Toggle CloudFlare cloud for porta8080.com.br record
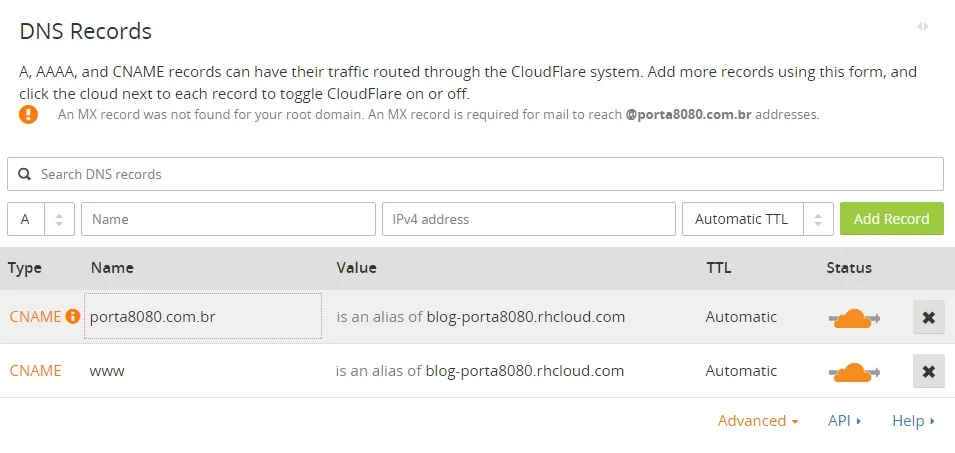955x453 pixels. [x=854, y=318]
